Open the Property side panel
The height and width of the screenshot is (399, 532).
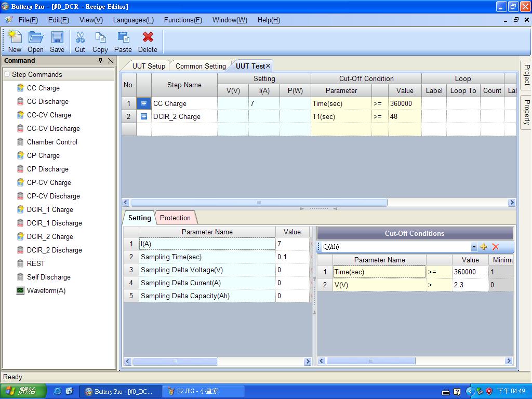point(527,112)
